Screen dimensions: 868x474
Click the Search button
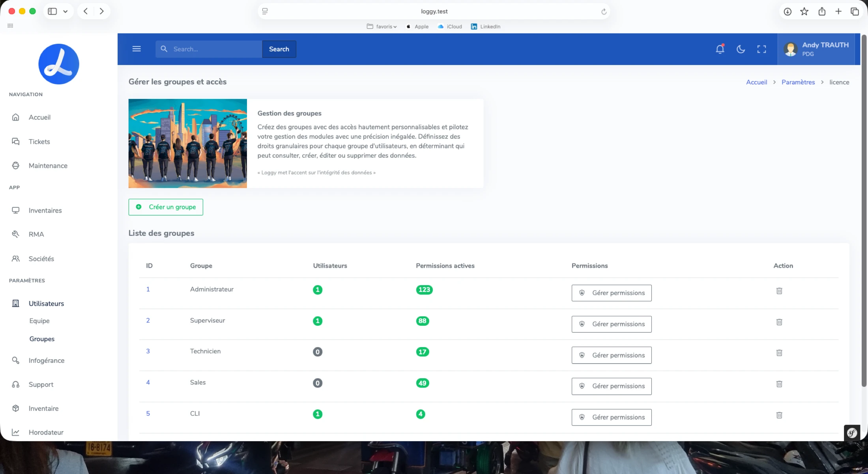[x=279, y=49]
